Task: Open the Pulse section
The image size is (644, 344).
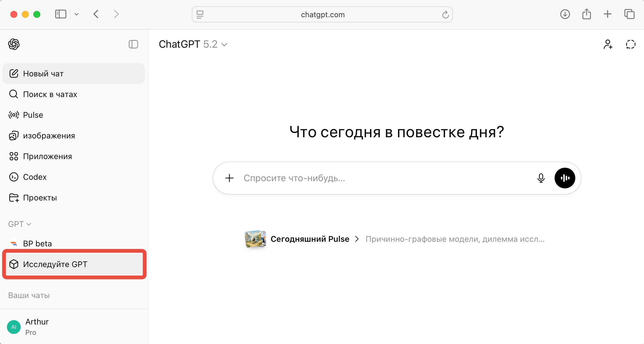Action: point(74,115)
